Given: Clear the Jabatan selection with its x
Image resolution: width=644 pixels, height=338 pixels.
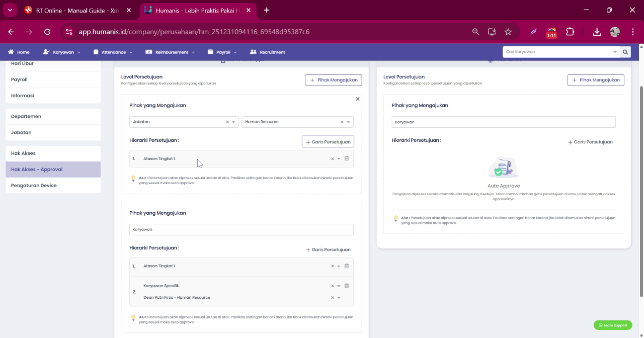Looking at the screenshot, I should click(227, 122).
